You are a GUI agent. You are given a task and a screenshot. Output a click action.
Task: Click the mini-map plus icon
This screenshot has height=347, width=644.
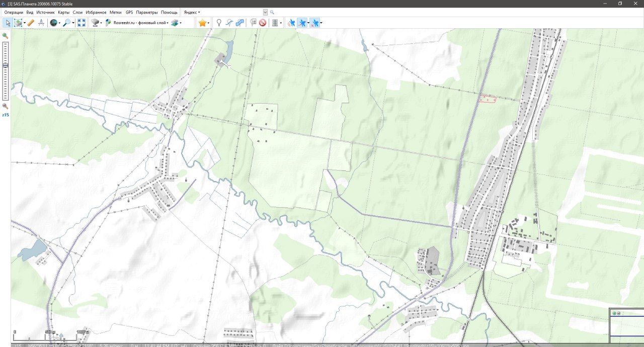click(x=614, y=313)
